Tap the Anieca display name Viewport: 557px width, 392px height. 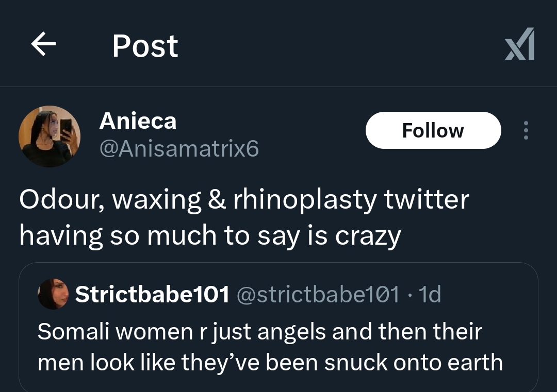click(x=138, y=121)
